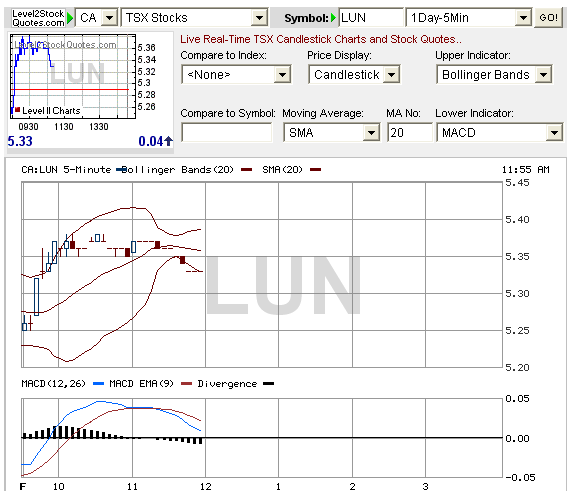Open the Candlestick price display dropdown
The height and width of the screenshot is (491, 567).
click(354, 74)
